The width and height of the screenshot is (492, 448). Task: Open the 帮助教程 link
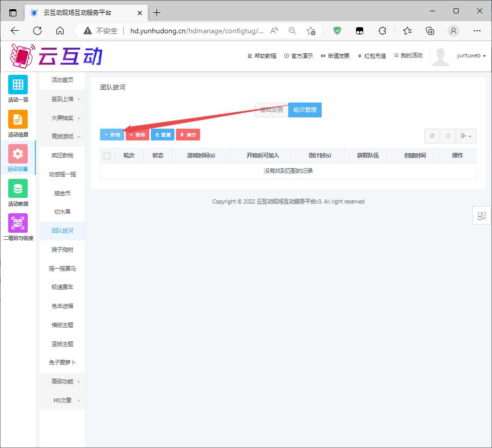point(262,56)
